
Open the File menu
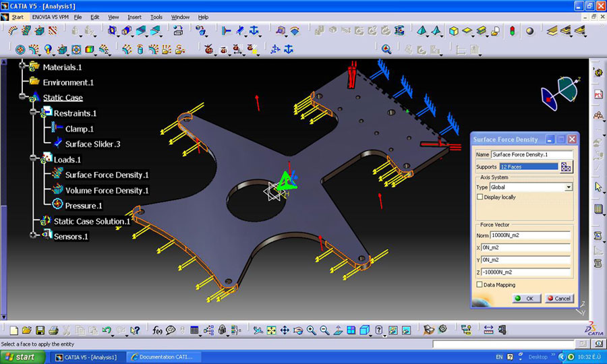point(78,17)
